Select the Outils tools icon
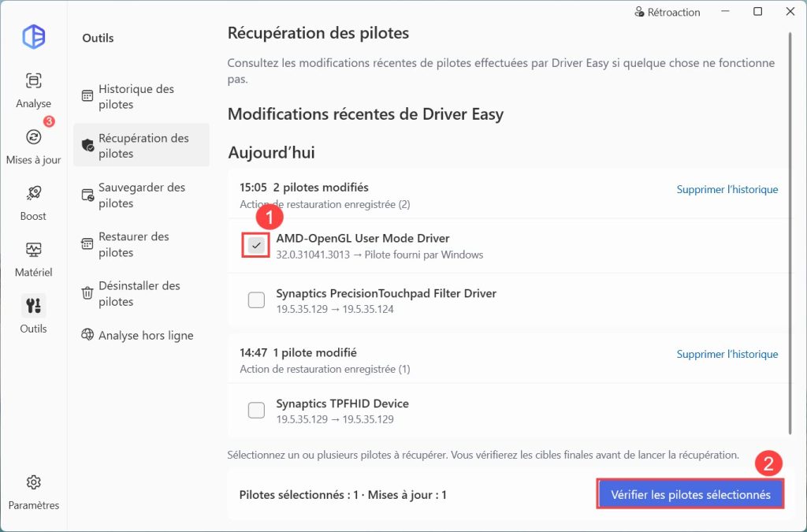 point(33,306)
